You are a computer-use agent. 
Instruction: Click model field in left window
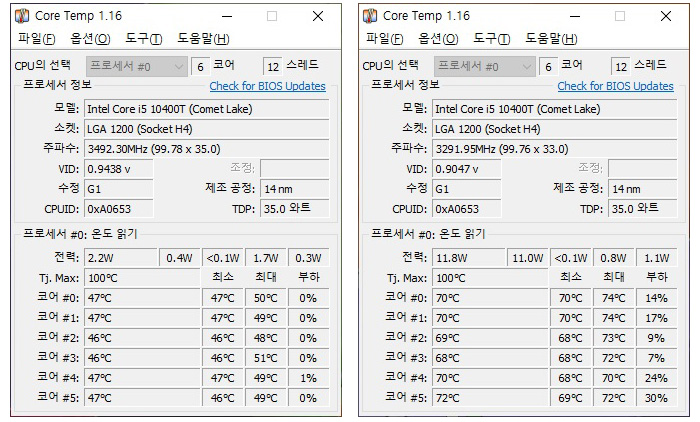pos(205,108)
